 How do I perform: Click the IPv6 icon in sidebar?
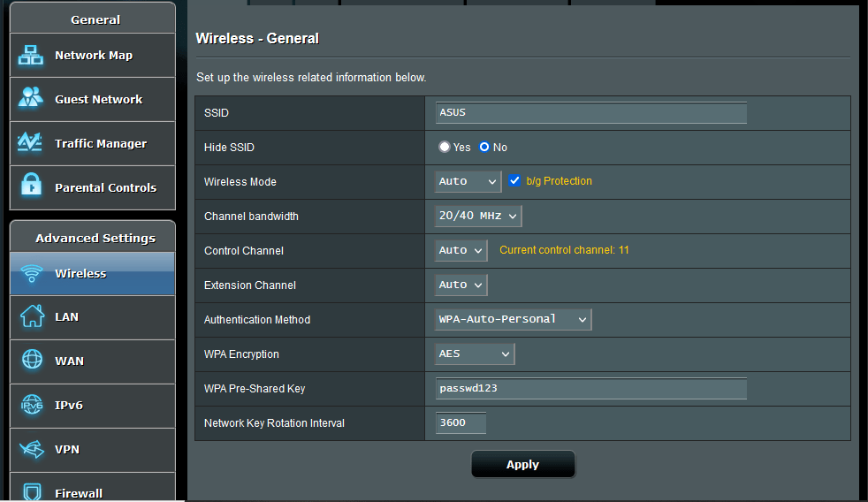(x=32, y=405)
